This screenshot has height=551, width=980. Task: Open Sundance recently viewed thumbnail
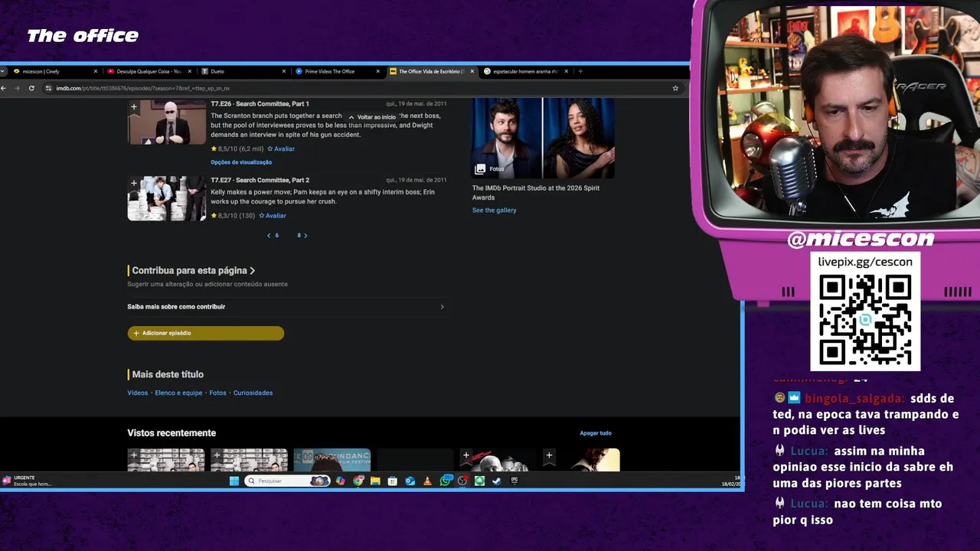click(x=332, y=460)
